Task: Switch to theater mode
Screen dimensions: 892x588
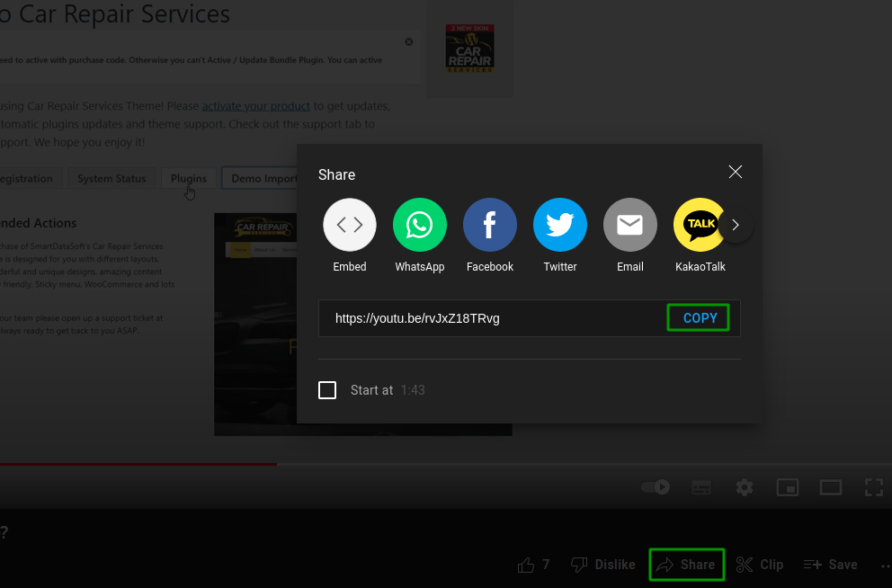Action: [x=831, y=487]
